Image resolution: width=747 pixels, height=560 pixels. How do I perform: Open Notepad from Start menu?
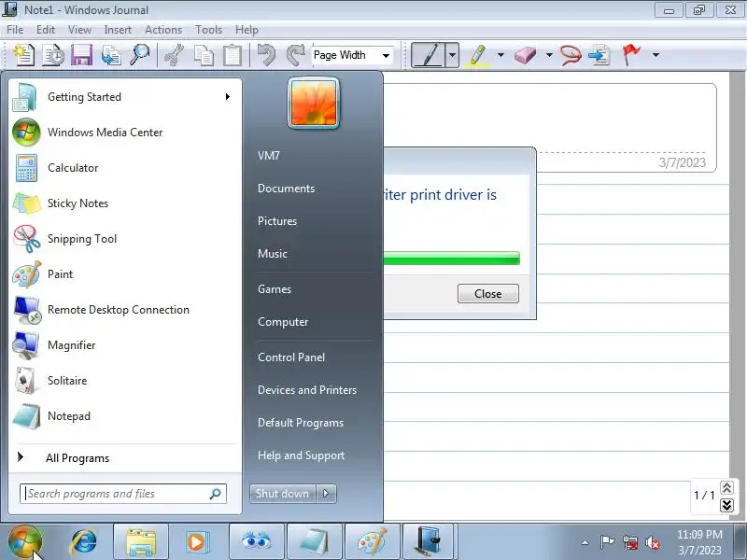pyautogui.click(x=125, y=416)
